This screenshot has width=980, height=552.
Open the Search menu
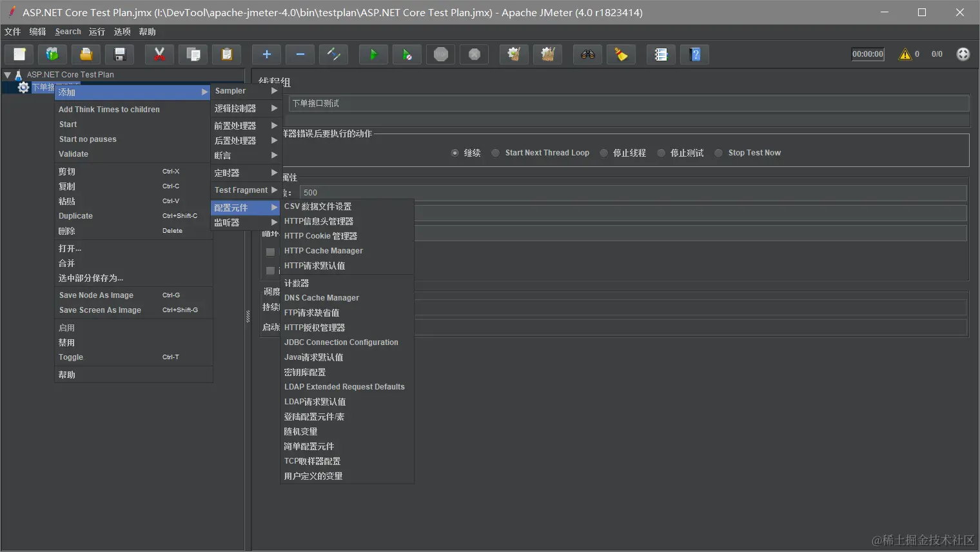68,32
